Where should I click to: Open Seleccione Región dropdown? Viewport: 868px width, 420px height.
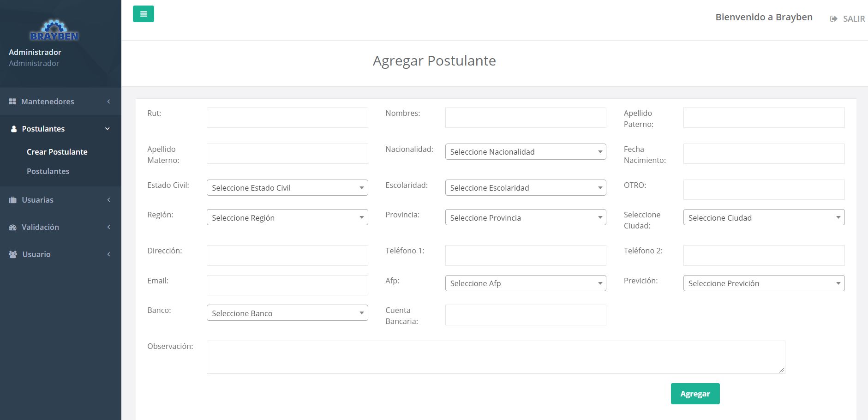(x=287, y=217)
